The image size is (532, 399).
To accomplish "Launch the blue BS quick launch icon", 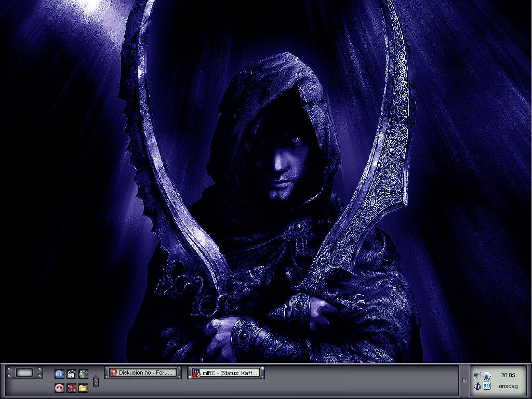I will click(x=59, y=374).
